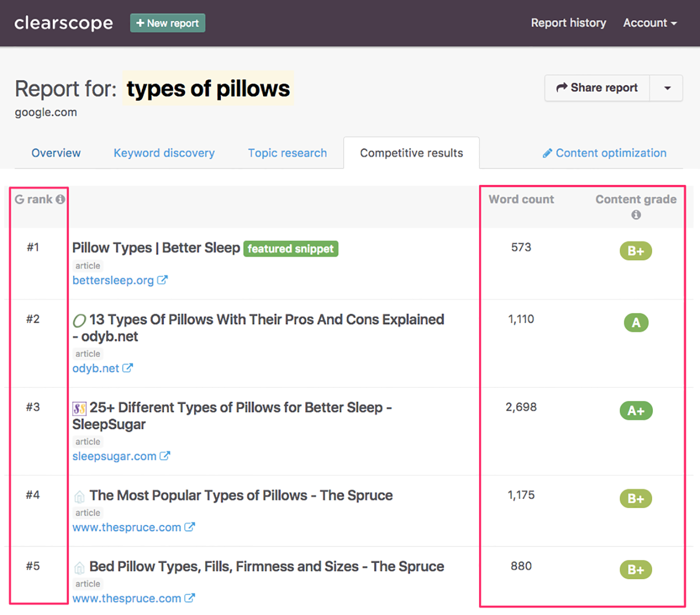
Task: Click the Word count column header
Action: tap(521, 199)
